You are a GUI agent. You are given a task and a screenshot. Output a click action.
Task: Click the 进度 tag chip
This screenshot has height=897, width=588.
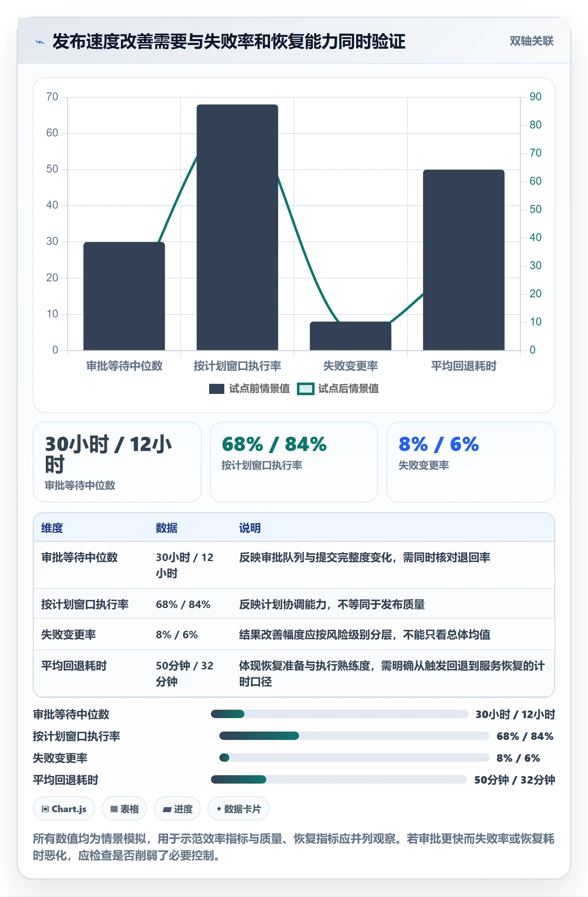click(177, 809)
